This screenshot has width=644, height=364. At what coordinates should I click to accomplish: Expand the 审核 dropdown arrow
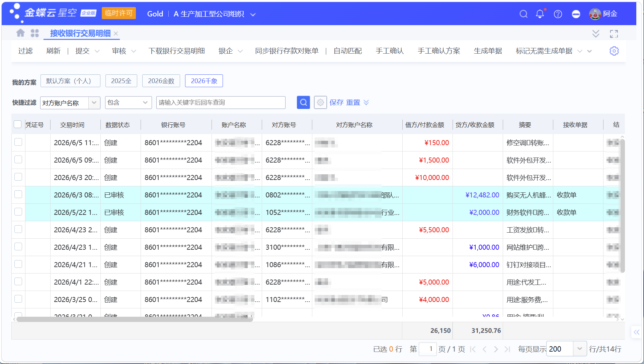pos(134,51)
